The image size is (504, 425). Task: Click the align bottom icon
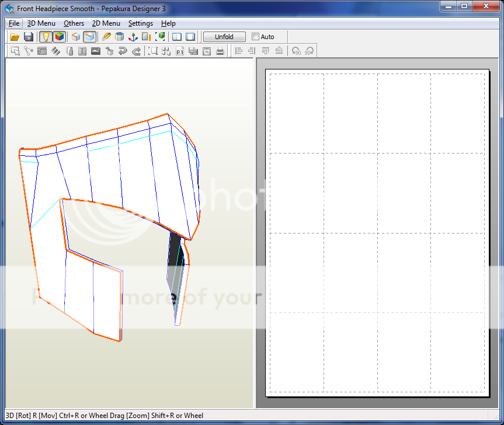pos(279,51)
